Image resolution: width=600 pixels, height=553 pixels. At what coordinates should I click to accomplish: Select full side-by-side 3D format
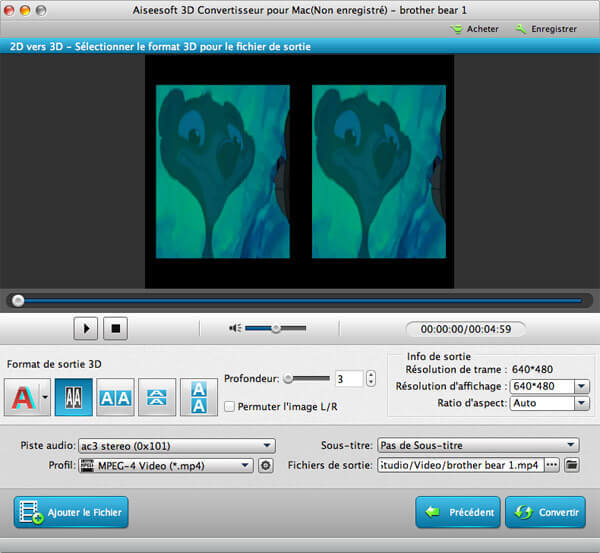pos(115,397)
